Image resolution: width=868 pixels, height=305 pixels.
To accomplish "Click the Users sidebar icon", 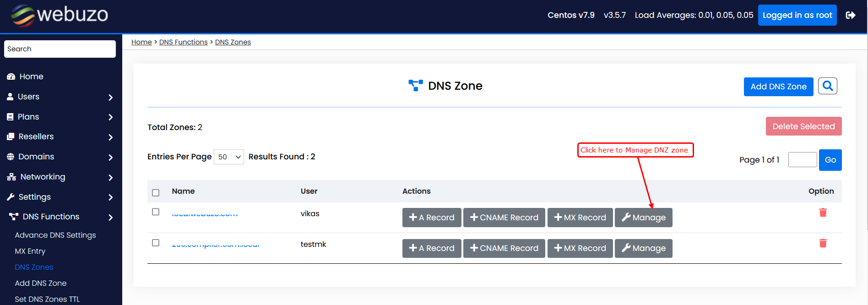I will point(11,97).
